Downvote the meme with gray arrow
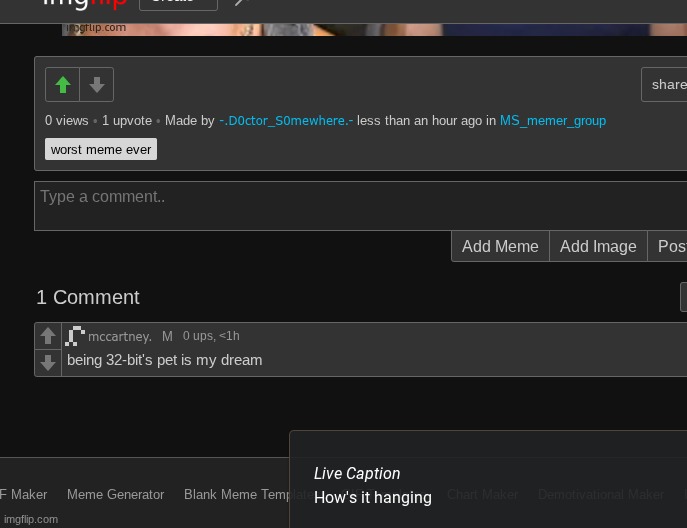This screenshot has height=528, width=687. tap(97, 85)
